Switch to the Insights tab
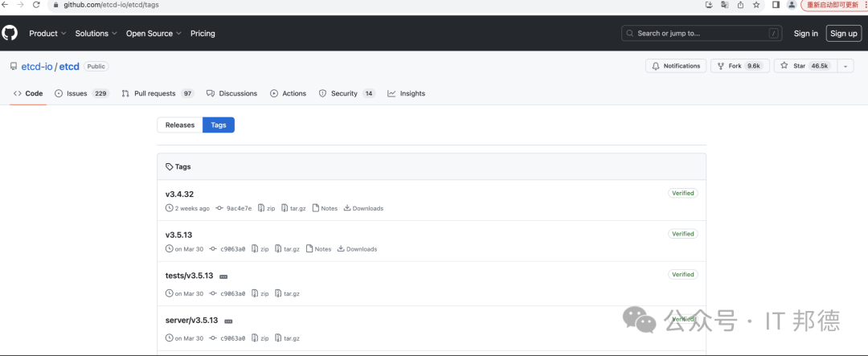This screenshot has width=868, height=356. click(x=407, y=93)
